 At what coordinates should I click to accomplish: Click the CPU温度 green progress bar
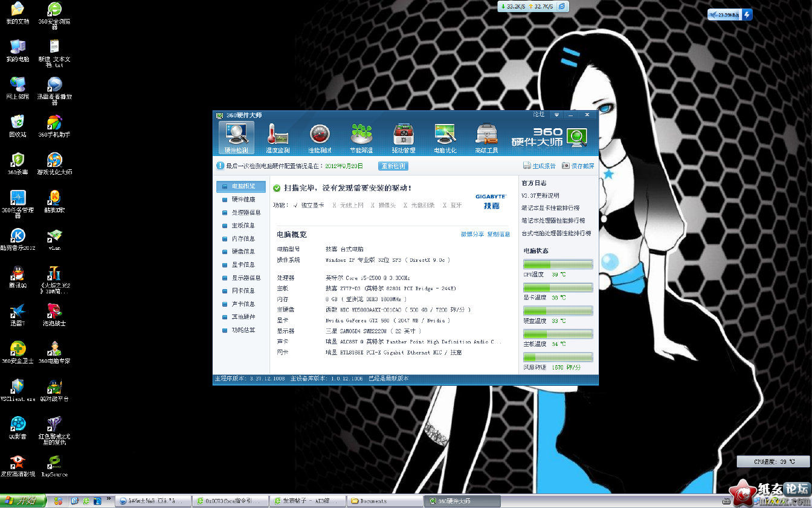[x=558, y=264]
